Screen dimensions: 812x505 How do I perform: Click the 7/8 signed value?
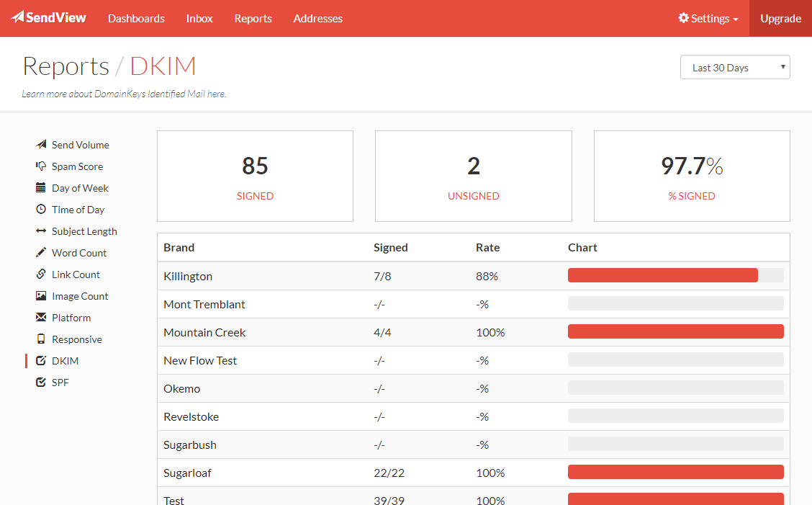pos(382,277)
